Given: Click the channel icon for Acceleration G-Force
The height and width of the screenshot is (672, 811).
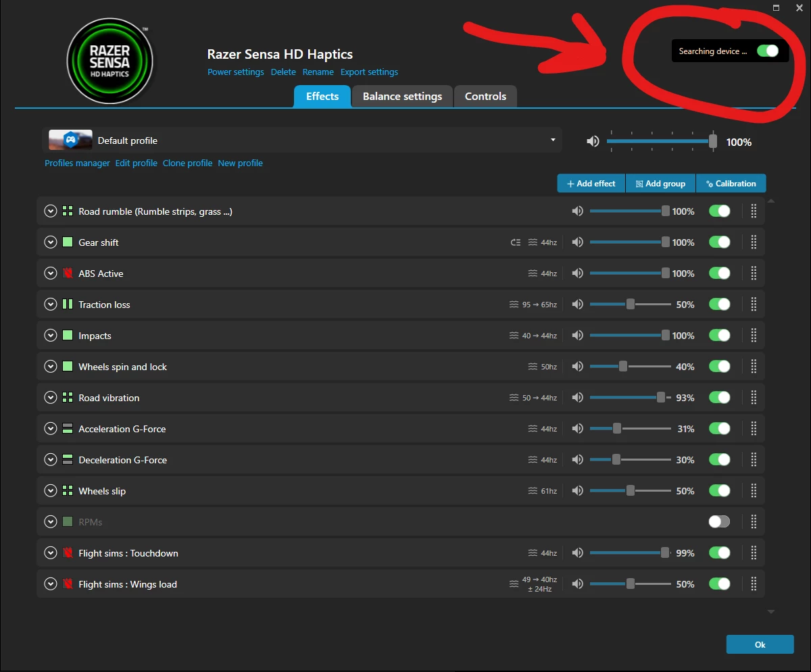Looking at the screenshot, I should tap(68, 429).
